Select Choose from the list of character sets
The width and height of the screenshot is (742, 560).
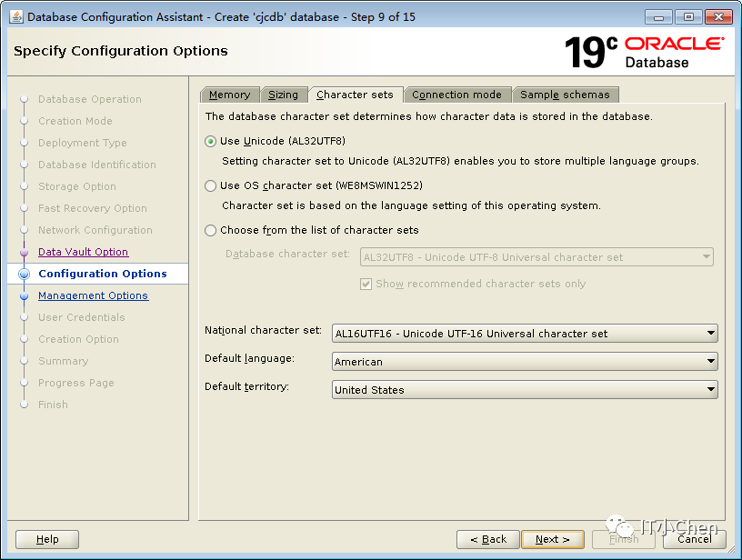[x=211, y=230]
